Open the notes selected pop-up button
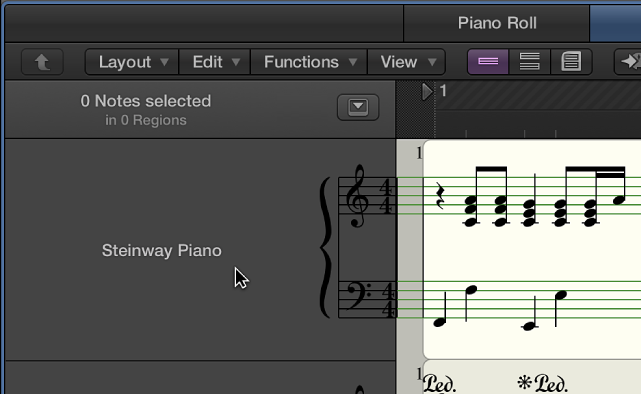Screen dimensions: 642x394 pos(358,107)
